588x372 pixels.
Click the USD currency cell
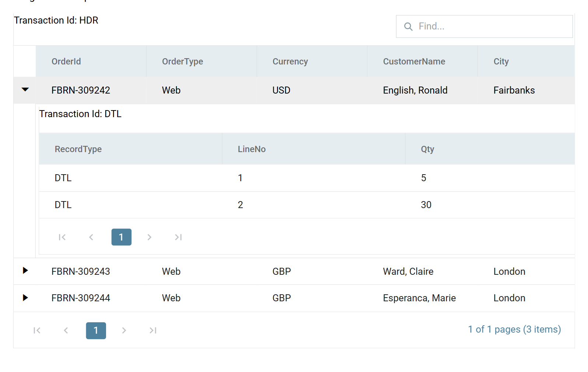coord(312,90)
